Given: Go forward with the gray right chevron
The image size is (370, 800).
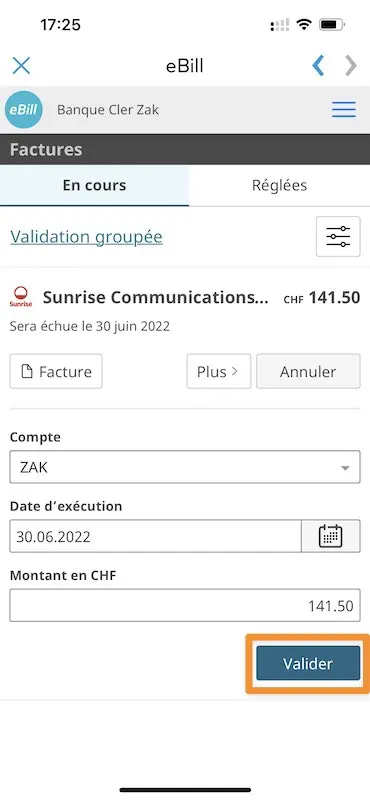Looking at the screenshot, I should tap(351, 66).
